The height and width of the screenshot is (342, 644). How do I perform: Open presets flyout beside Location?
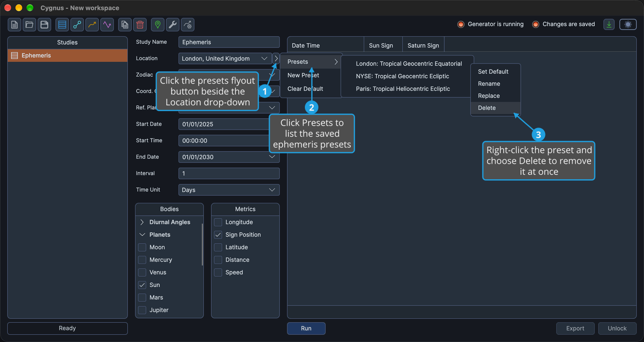276,58
